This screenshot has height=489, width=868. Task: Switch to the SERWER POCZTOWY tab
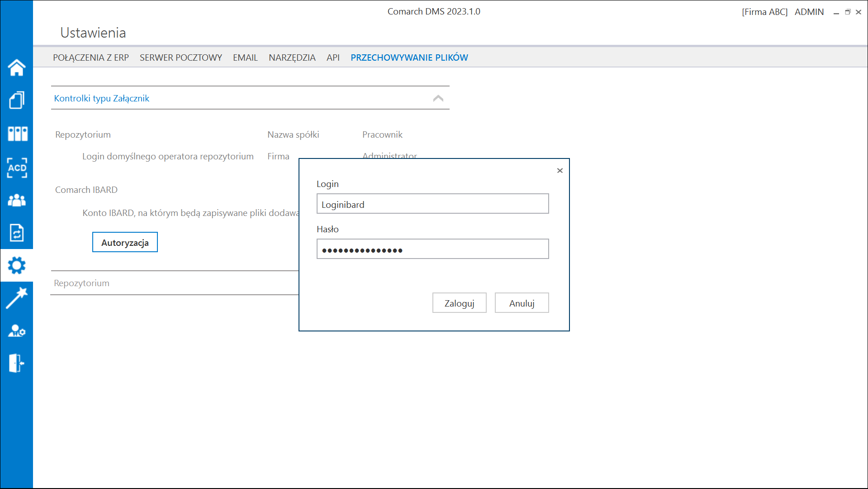pyautogui.click(x=180, y=58)
